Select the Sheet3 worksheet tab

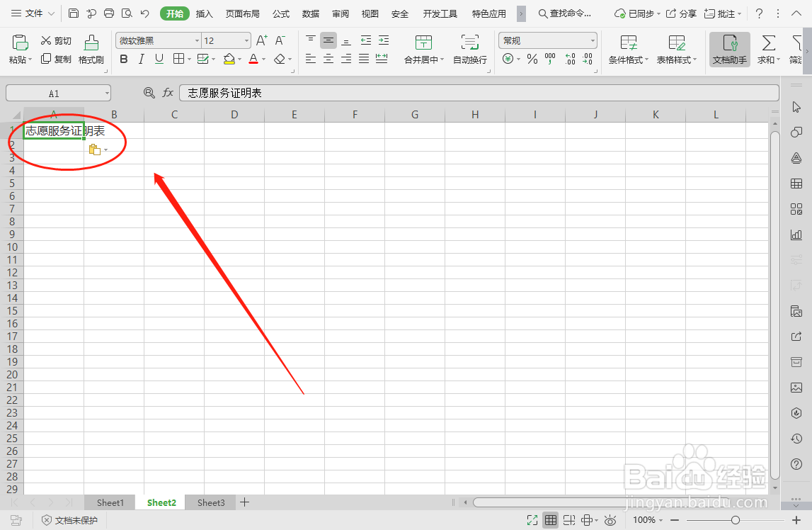pos(210,502)
